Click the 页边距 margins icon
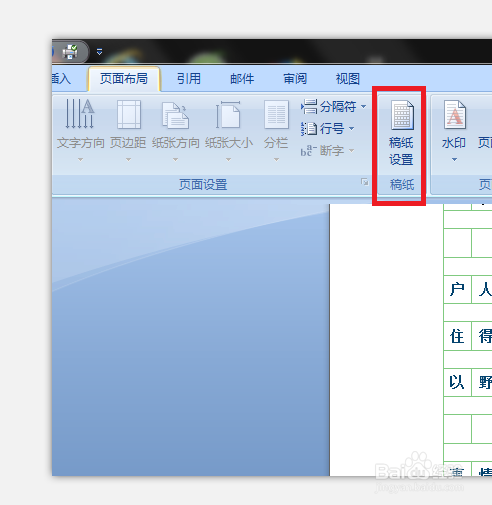This screenshot has width=492, height=505. (129, 114)
